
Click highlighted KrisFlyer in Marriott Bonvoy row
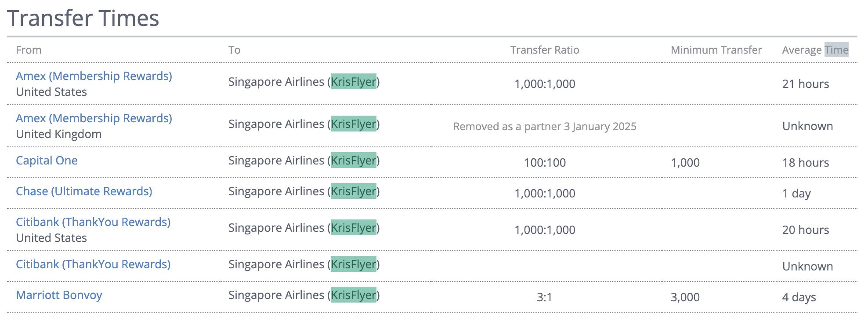354,295
